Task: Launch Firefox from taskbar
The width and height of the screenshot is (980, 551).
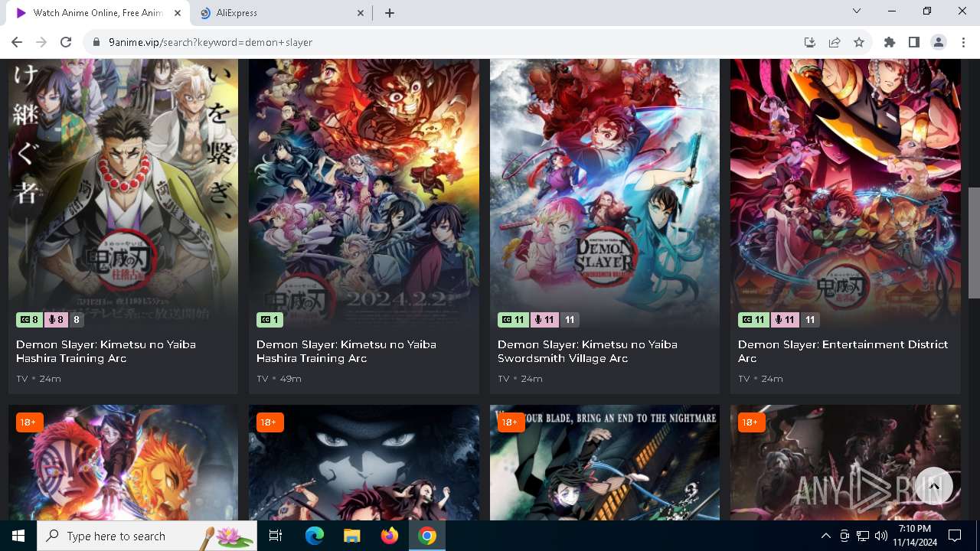Action: [389, 536]
